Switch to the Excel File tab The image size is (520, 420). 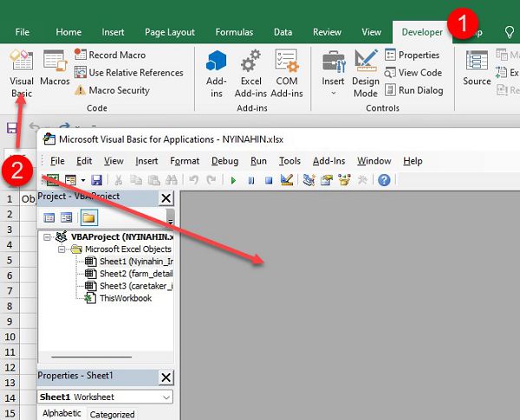click(x=23, y=32)
